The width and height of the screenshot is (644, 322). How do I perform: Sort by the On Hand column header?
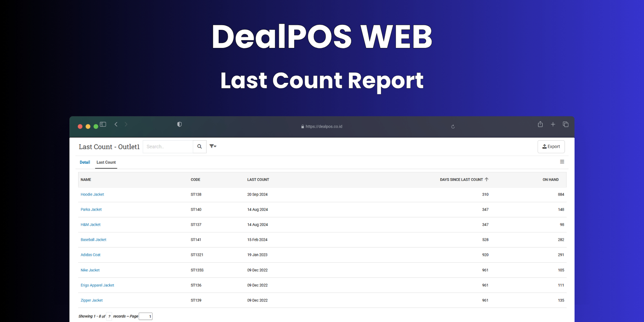point(551,179)
